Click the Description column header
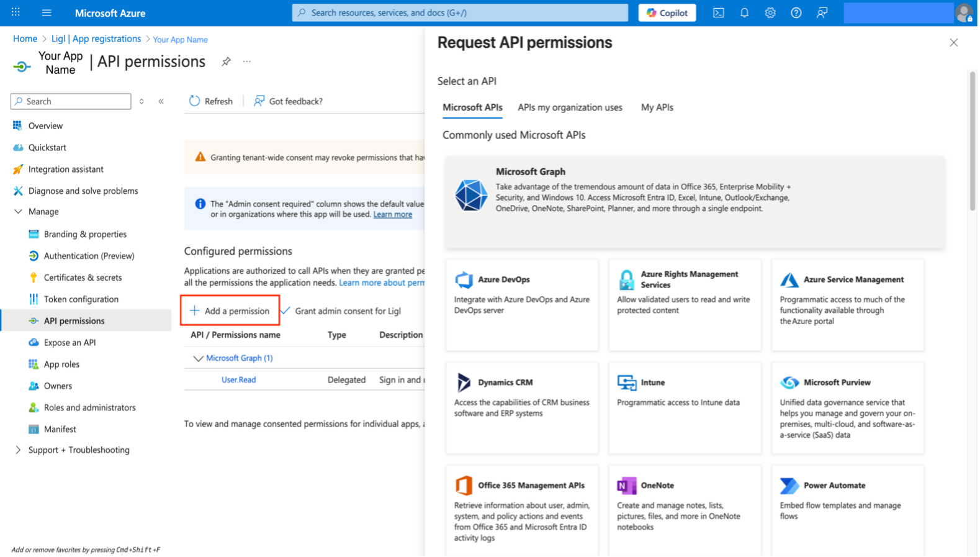This screenshot has height=557, width=980. pyautogui.click(x=401, y=335)
